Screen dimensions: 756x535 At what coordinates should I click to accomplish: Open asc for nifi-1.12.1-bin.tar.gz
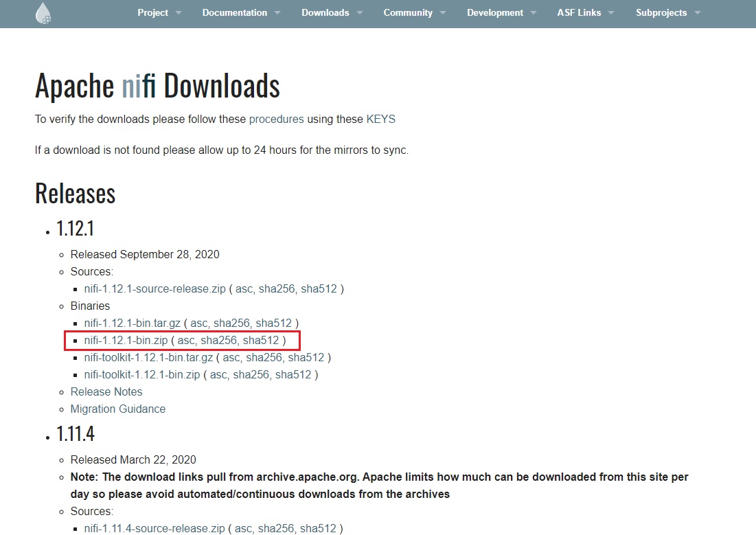point(198,323)
